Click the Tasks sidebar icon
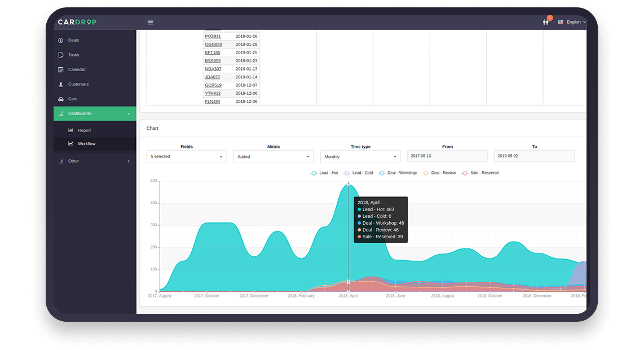The image size is (644, 350). [x=61, y=55]
